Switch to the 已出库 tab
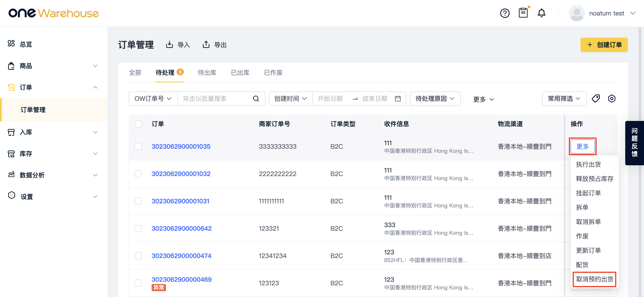644x297 pixels. click(x=240, y=73)
